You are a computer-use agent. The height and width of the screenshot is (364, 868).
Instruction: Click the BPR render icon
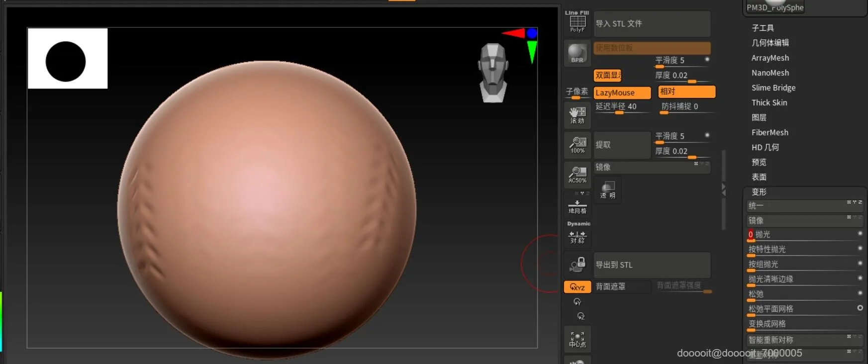coord(577,53)
